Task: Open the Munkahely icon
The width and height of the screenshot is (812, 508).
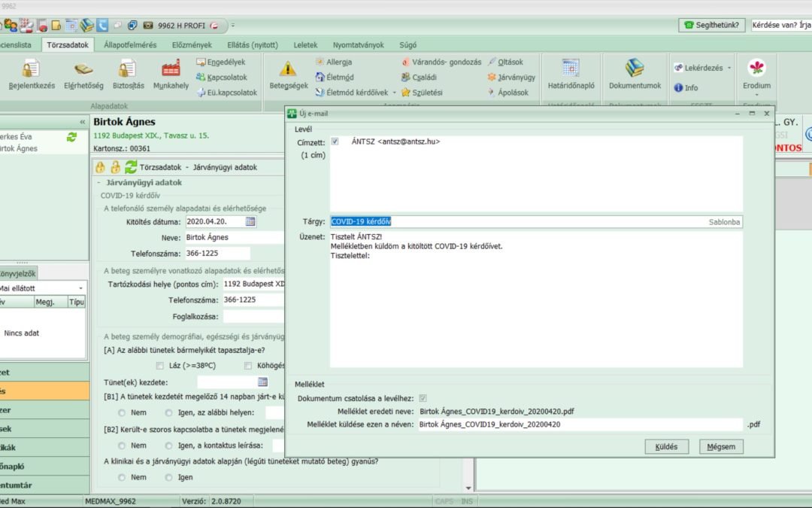Action: pos(171,70)
